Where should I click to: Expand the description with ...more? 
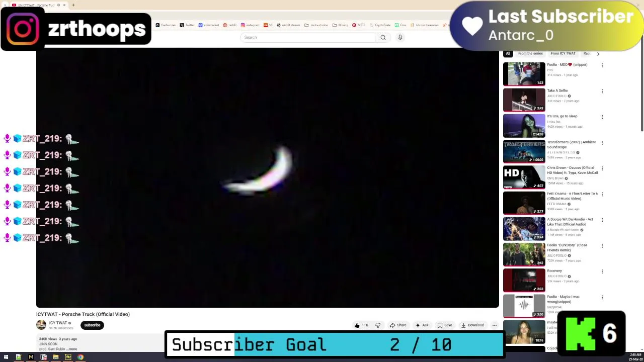[72, 349]
